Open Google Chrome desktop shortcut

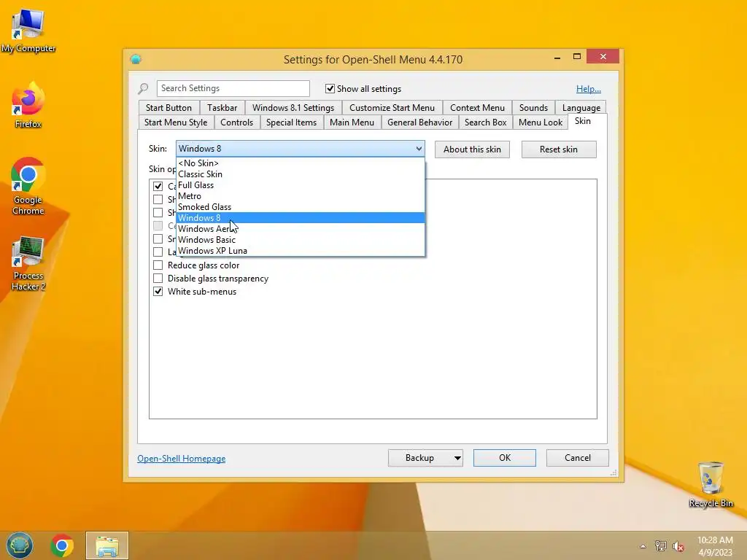coord(28,186)
